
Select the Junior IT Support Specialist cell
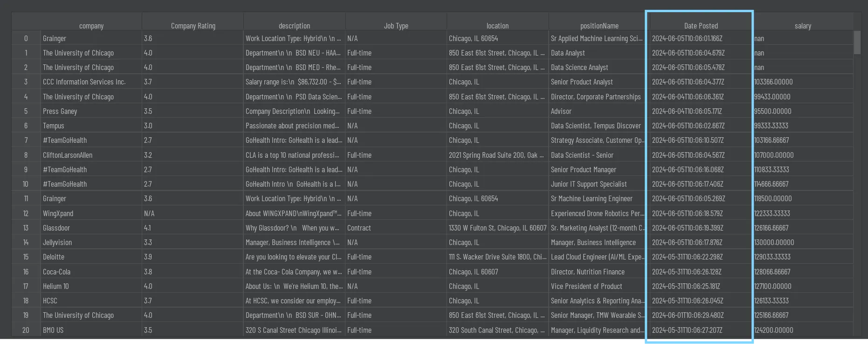[599, 184]
